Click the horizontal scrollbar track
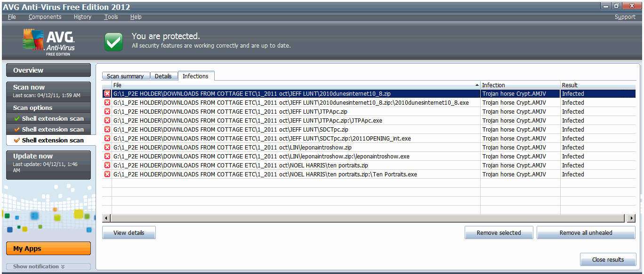The image size is (644, 274). (369, 218)
